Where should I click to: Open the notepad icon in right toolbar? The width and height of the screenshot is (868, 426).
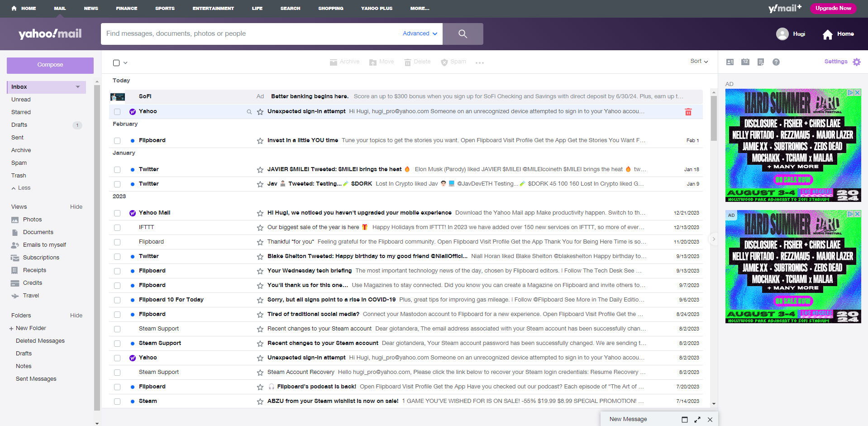pos(761,62)
